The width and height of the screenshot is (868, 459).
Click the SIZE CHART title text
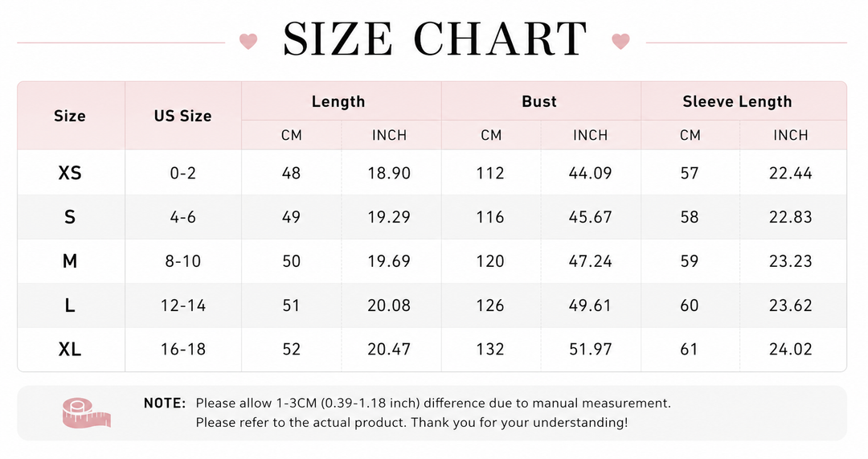click(x=435, y=39)
